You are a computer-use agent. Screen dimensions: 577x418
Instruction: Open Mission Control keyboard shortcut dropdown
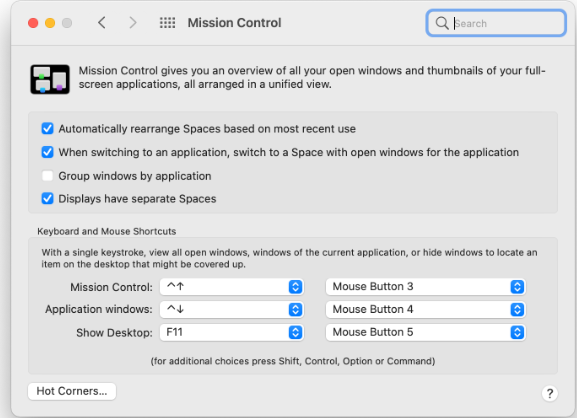(232, 287)
